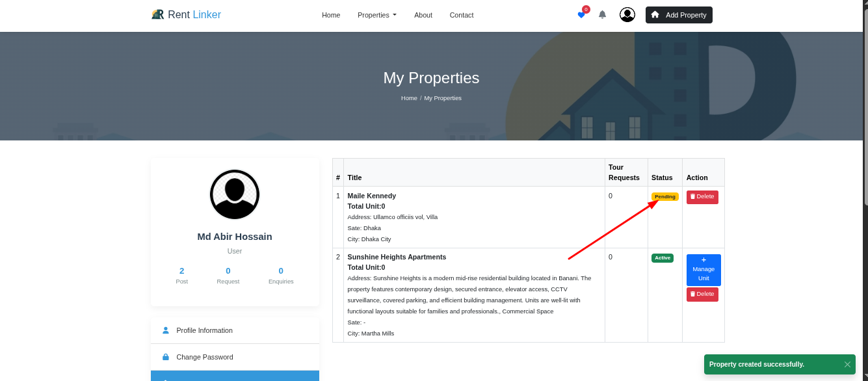This screenshot has height=381, width=868.
Task: Click the Change Password lock icon
Action: 166,357
